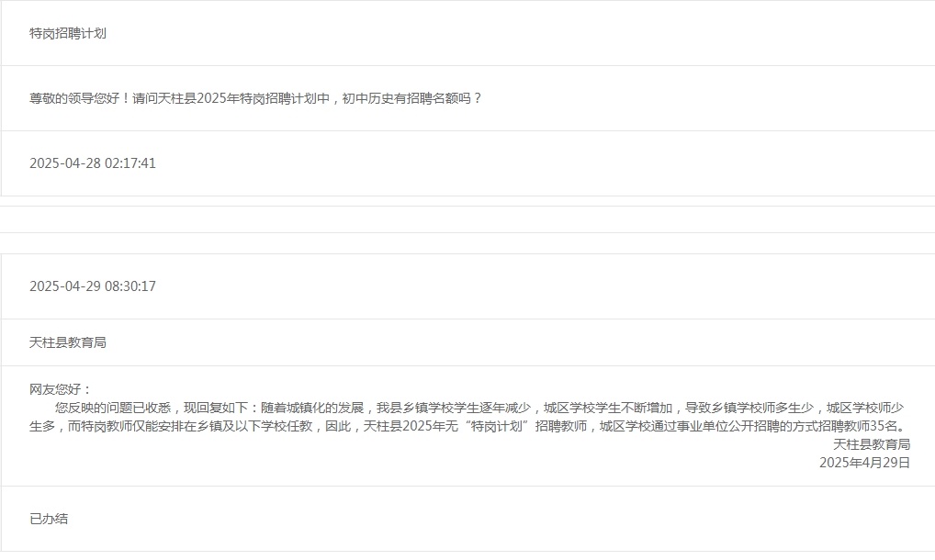The image size is (935, 560).
Task: Click the 网友您好 greeting line
Action: point(61,389)
